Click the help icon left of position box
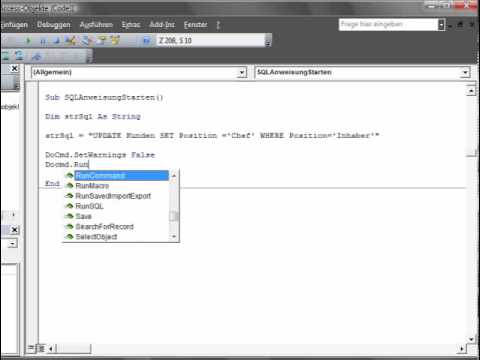This screenshot has width=480, height=360. [146, 41]
